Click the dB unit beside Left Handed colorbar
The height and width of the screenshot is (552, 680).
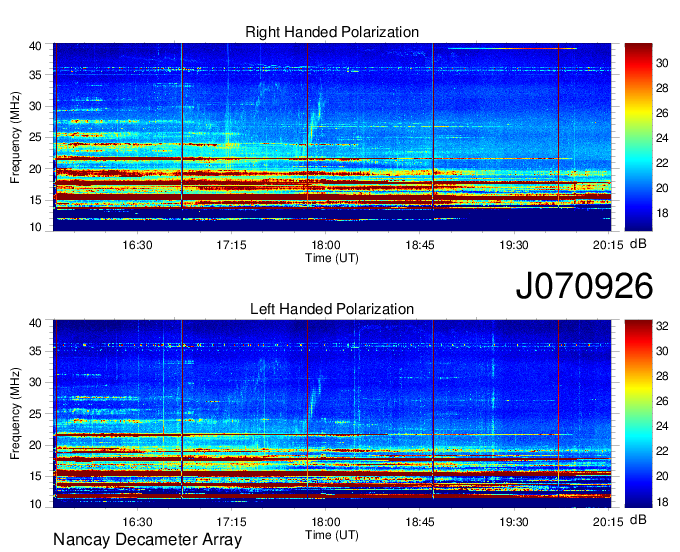click(x=638, y=520)
